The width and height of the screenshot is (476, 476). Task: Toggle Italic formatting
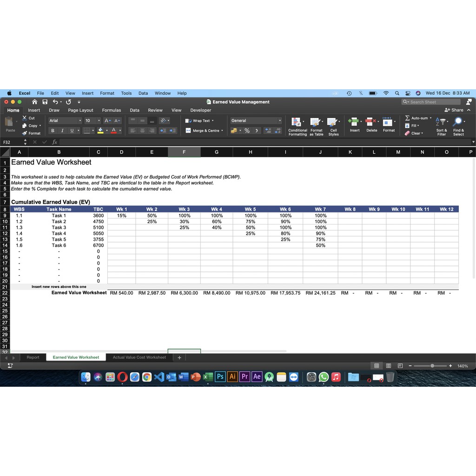pos(62,131)
